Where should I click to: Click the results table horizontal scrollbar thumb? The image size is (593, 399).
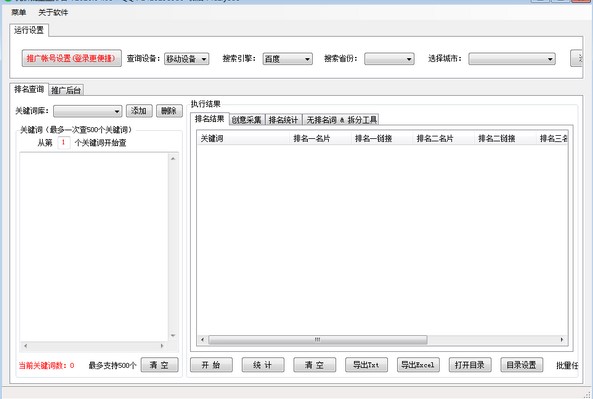pos(317,340)
